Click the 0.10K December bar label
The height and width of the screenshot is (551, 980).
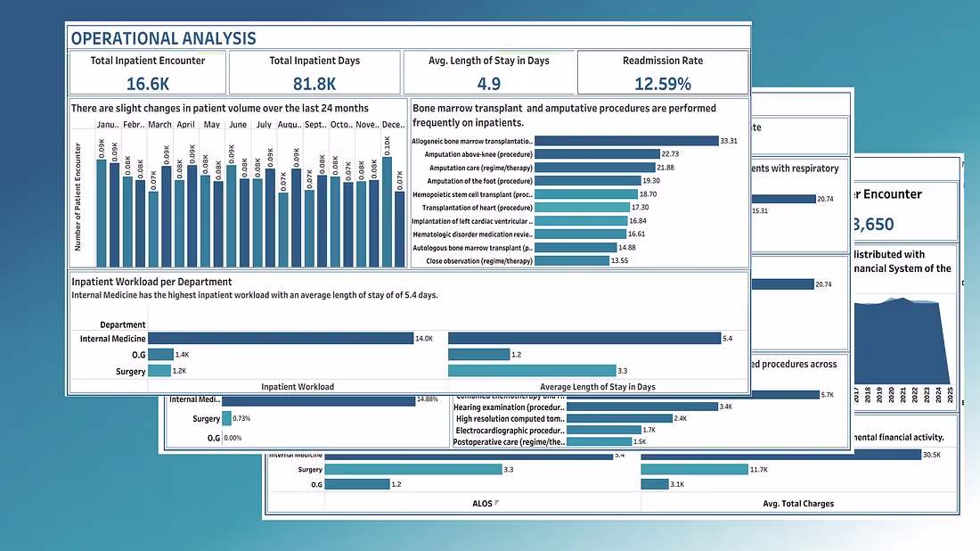pos(387,145)
